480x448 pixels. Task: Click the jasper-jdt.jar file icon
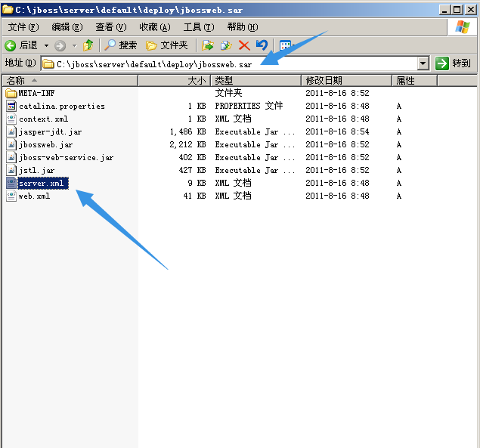coord(11,131)
